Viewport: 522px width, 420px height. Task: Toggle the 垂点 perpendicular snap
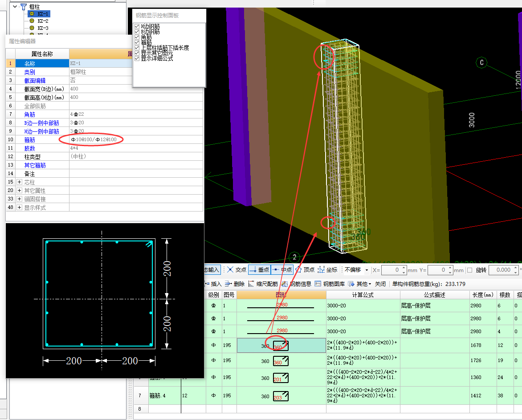(x=259, y=269)
